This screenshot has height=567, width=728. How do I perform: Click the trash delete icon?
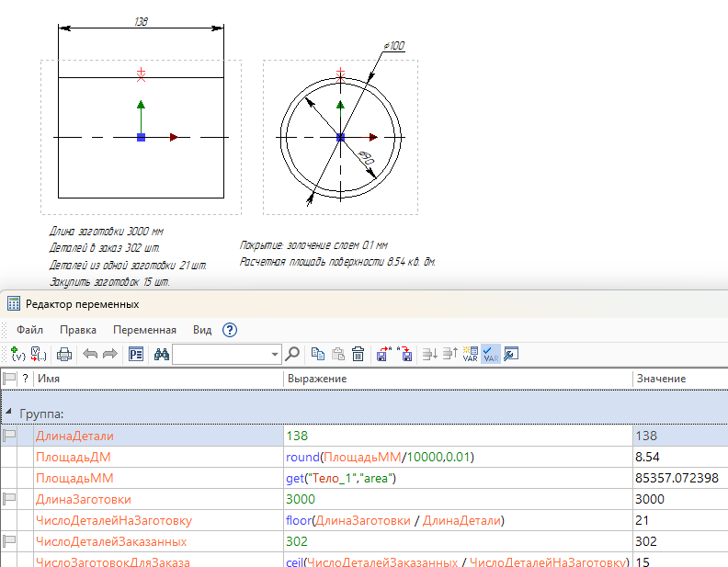coord(358,354)
